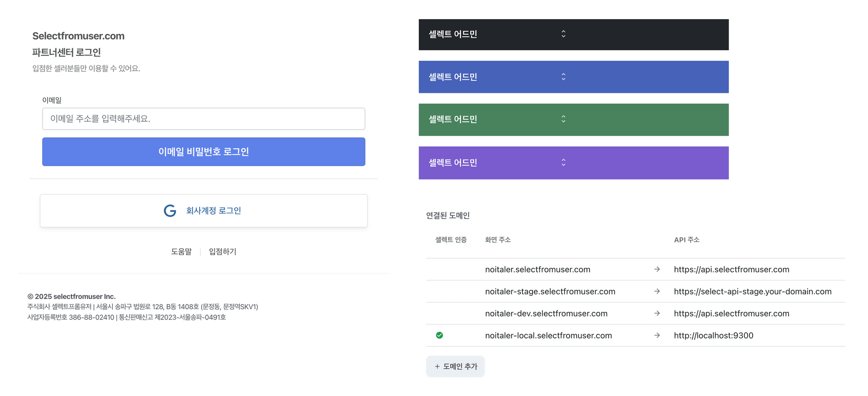Focus the 이메일 address input field

click(x=204, y=119)
